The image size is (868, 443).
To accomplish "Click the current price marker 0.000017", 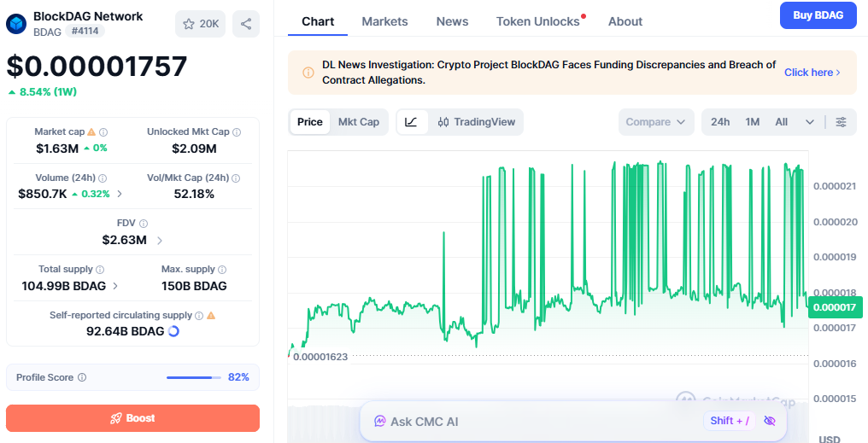I will coord(836,307).
